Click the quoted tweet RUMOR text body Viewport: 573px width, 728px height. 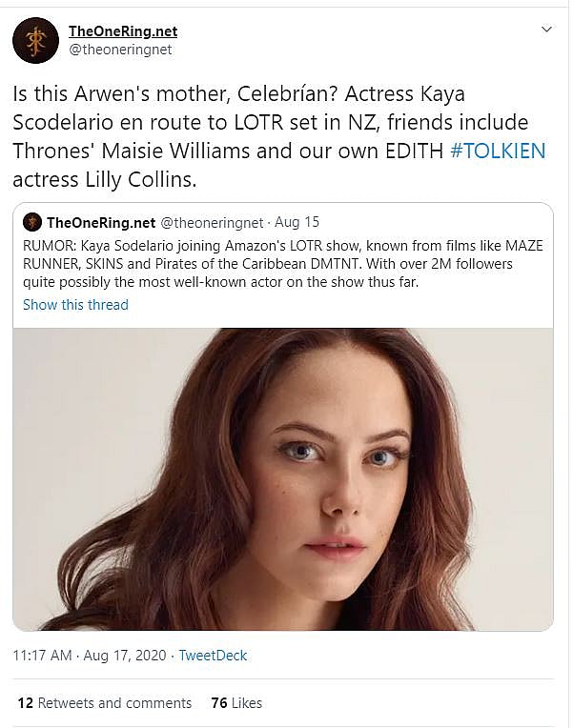coord(283,264)
